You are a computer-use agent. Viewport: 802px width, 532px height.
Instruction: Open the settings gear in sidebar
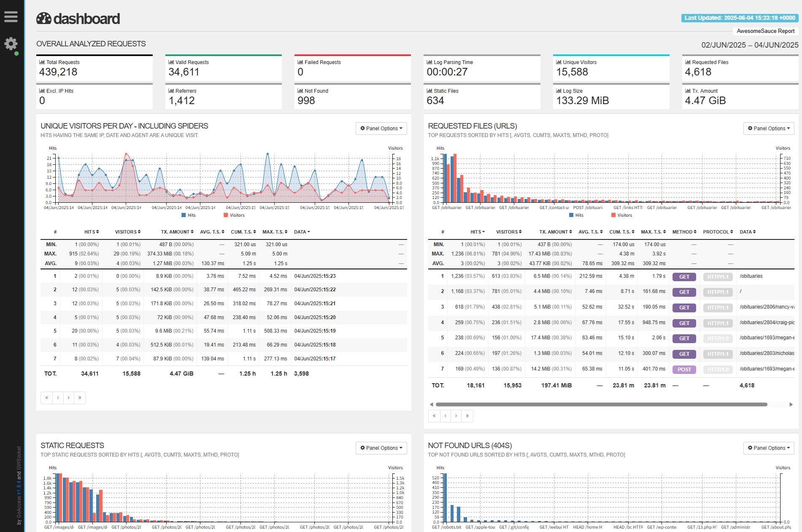(11, 43)
